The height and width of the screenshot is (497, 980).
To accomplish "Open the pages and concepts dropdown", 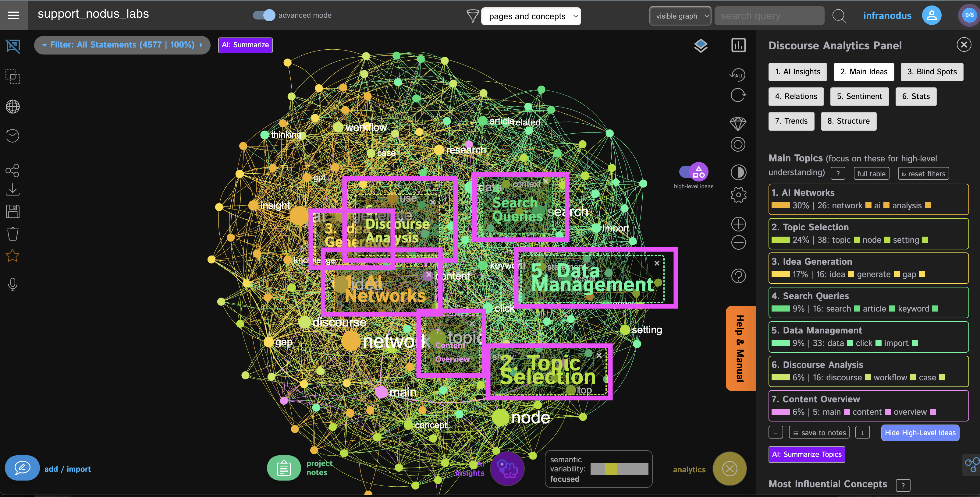I will [531, 16].
